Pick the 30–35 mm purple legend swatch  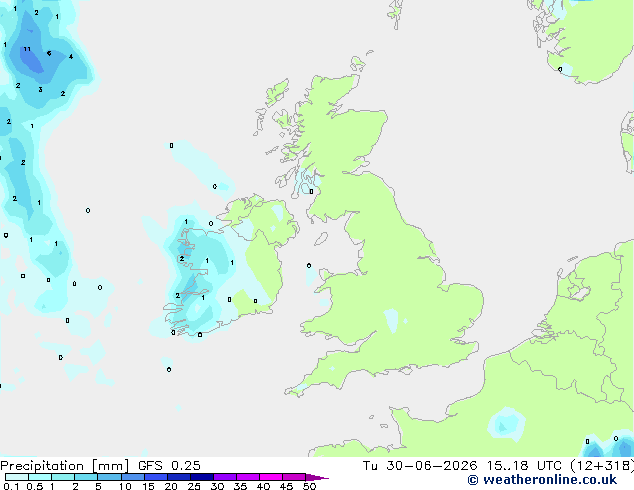224,477
